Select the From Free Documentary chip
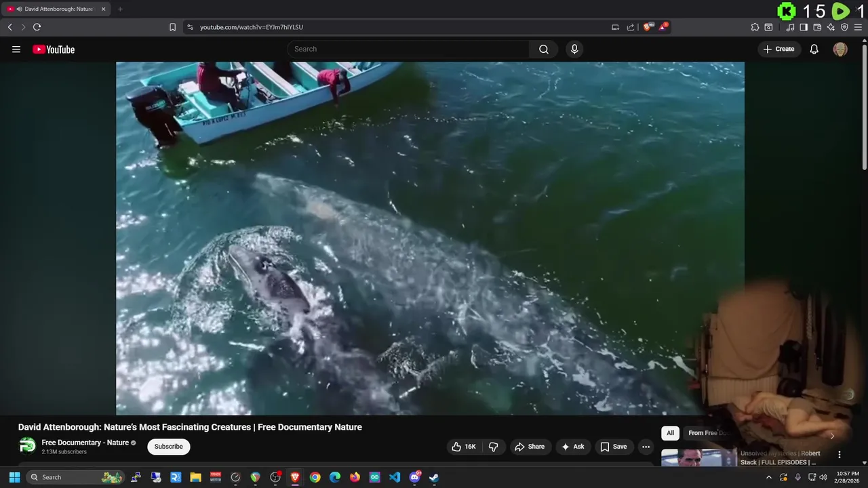868x488 pixels. point(709,433)
